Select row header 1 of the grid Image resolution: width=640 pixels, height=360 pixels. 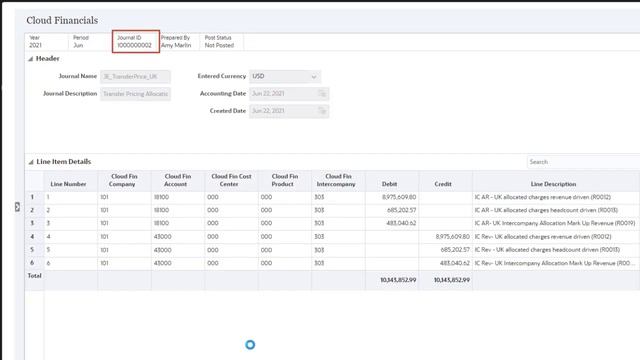(34, 197)
